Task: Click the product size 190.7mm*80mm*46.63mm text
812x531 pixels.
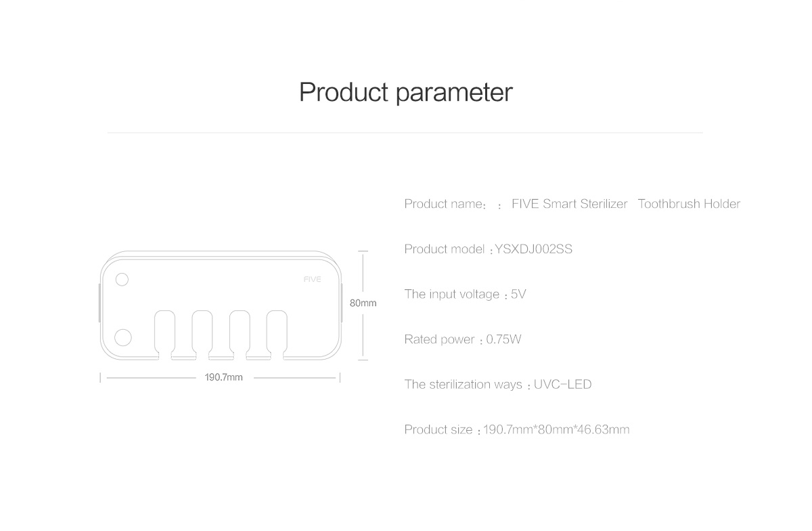Action: pos(556,429)
